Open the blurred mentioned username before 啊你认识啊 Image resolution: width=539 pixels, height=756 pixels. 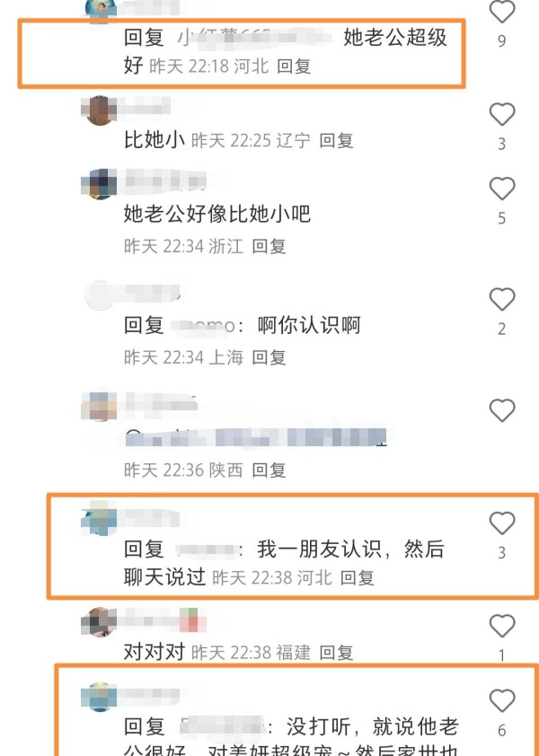point(203,326)
